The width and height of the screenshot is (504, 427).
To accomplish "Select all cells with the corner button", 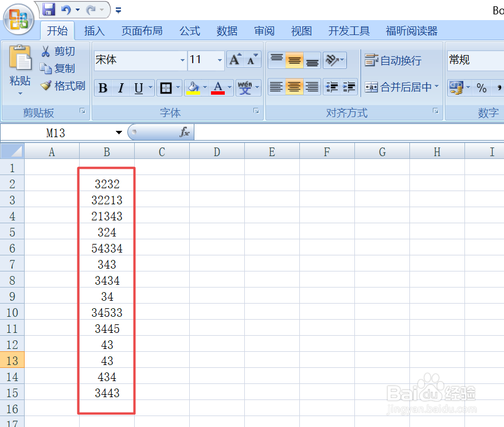I will coord(13,152).
